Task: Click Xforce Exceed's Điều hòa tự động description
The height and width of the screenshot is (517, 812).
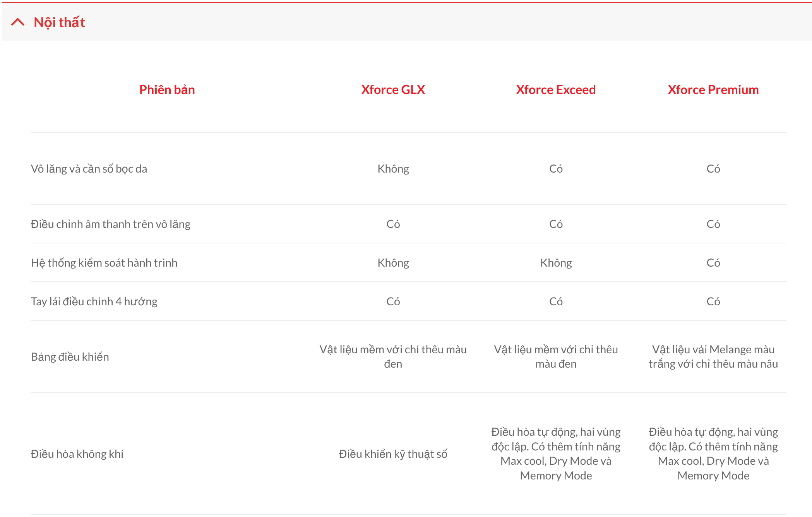Action: tap(556, 454)
